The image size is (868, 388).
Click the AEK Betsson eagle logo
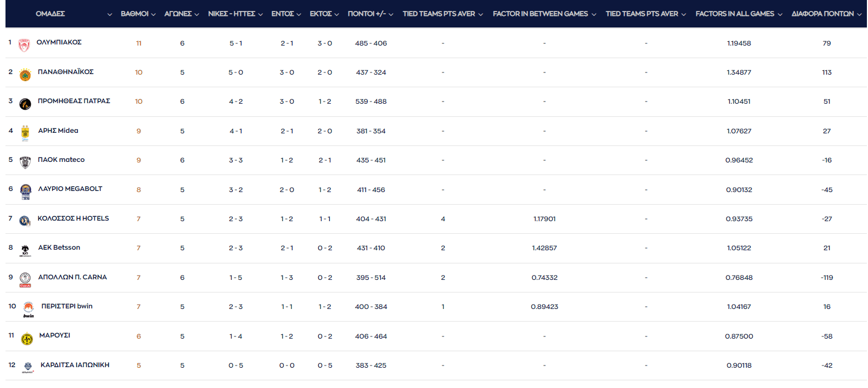click(25, 250)
